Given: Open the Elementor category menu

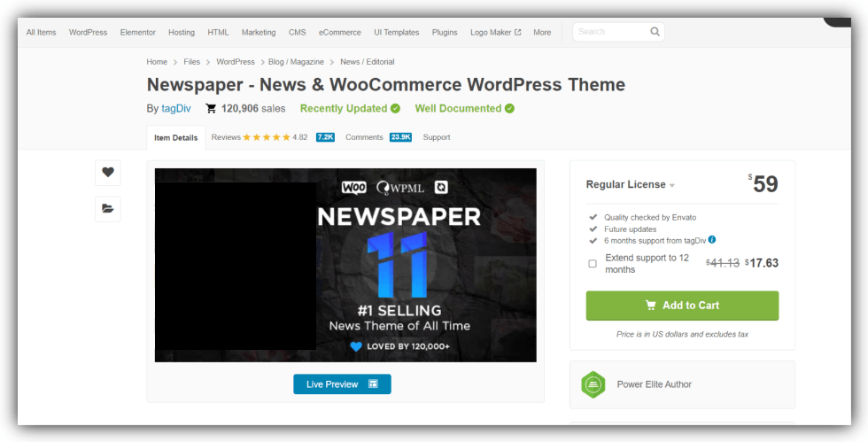Looking at the screenshot, I should click(138, 32).
